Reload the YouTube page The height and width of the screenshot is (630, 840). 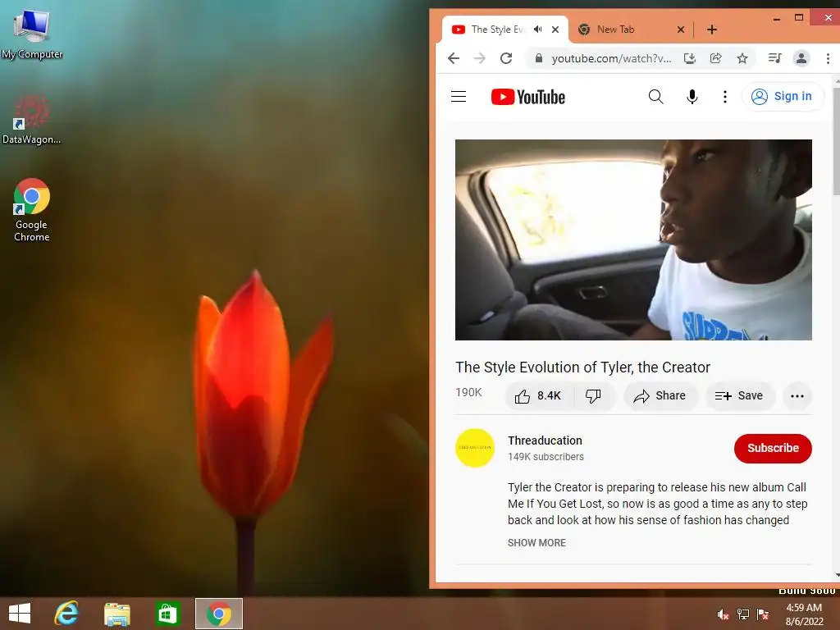point(506,58)
